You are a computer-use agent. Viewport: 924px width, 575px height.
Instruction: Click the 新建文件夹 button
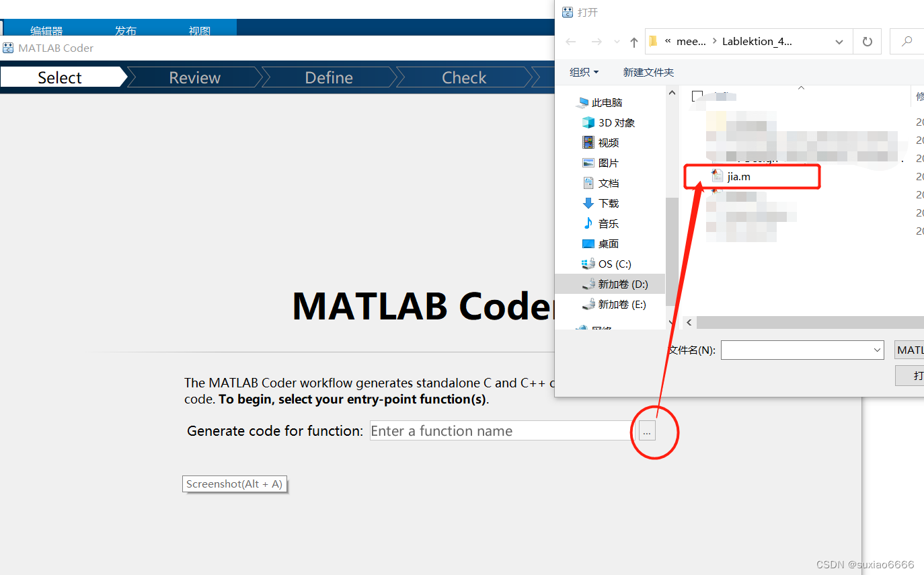[x=648, y=72]
